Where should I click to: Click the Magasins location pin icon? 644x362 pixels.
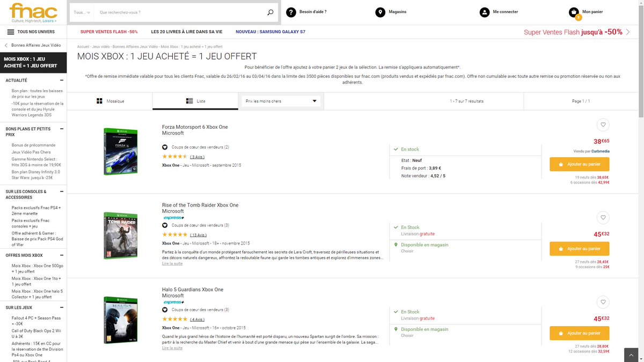tap(380, 12)
